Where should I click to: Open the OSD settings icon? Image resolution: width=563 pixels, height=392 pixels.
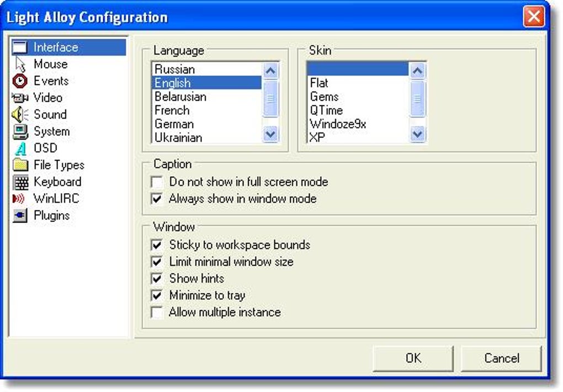tap(20, 149)
